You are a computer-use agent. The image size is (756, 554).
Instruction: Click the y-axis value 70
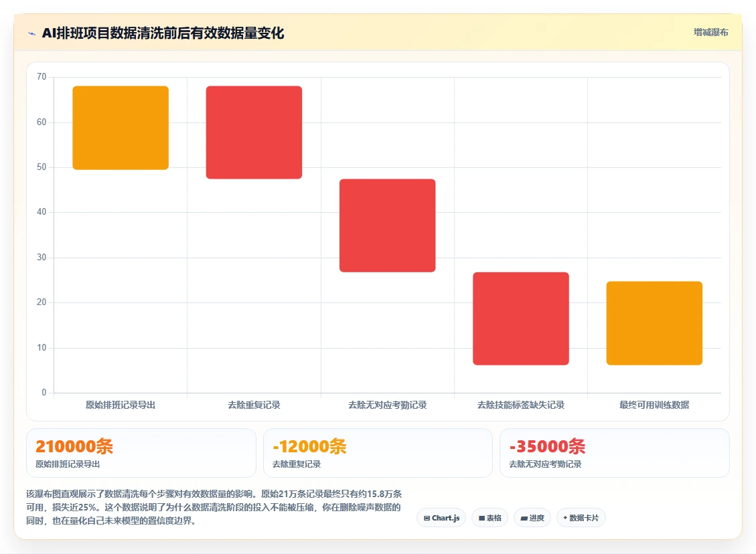[x=42, y=76]
